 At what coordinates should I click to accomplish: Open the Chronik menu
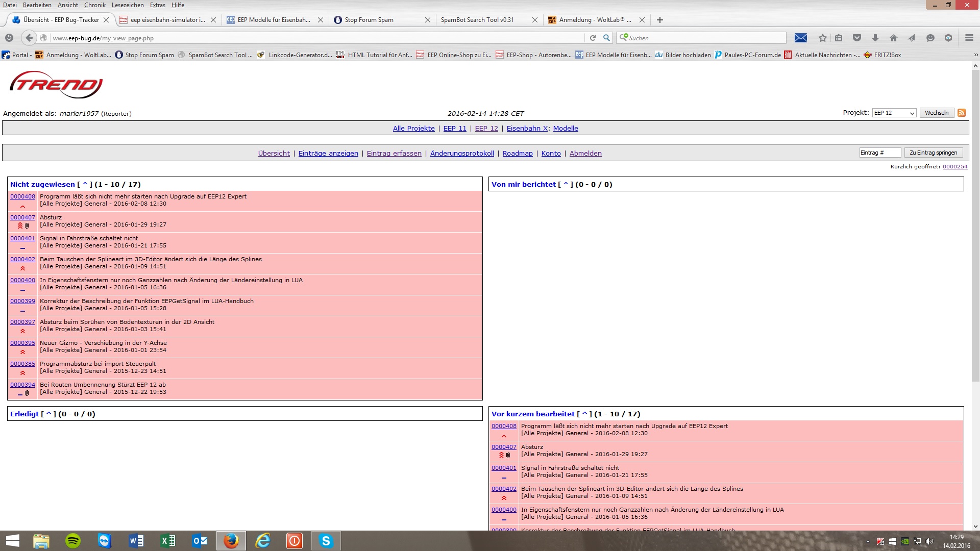(x=94, y=5)
